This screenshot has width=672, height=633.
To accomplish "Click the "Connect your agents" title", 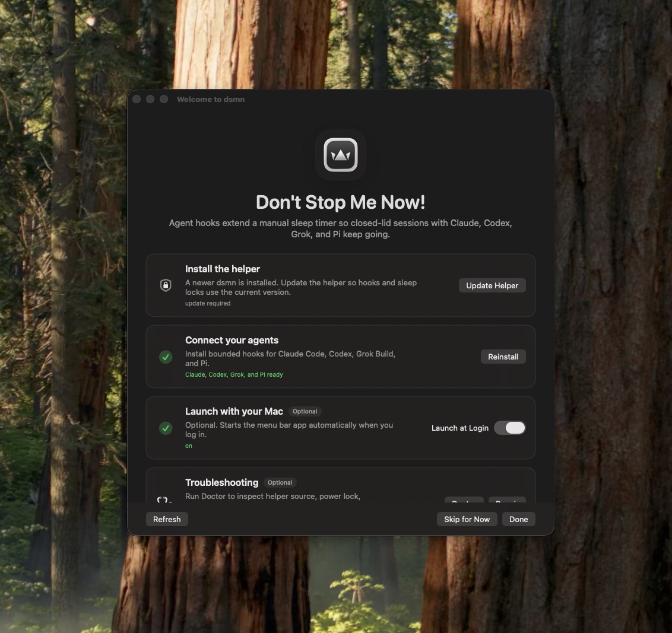I will 232,340.
